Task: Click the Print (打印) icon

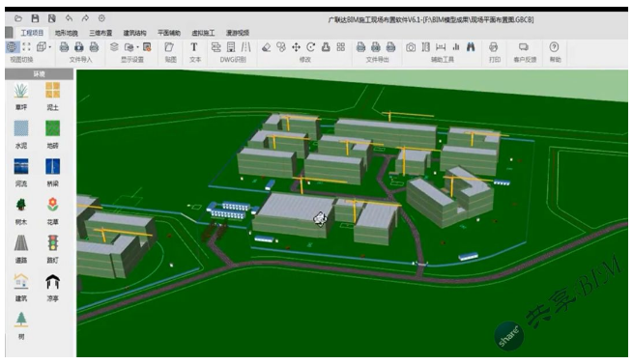Action: [x=493, y=47]
